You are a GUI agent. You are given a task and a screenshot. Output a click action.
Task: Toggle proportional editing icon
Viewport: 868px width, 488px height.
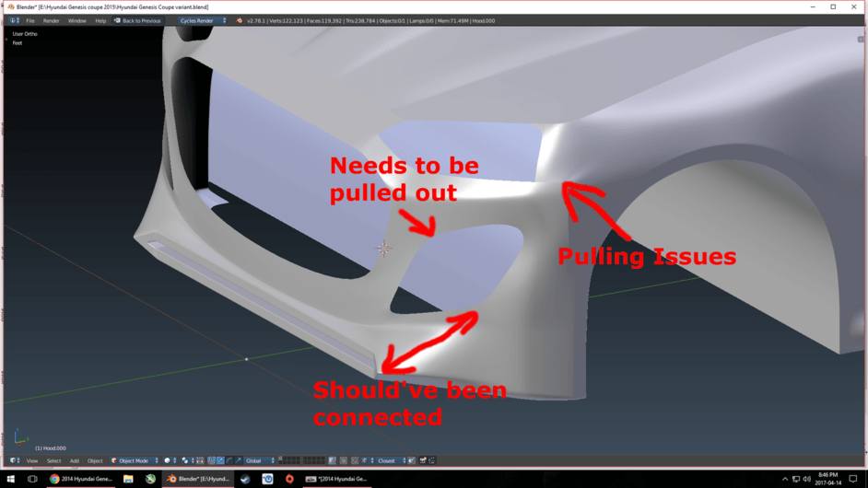tap(344, 460)
